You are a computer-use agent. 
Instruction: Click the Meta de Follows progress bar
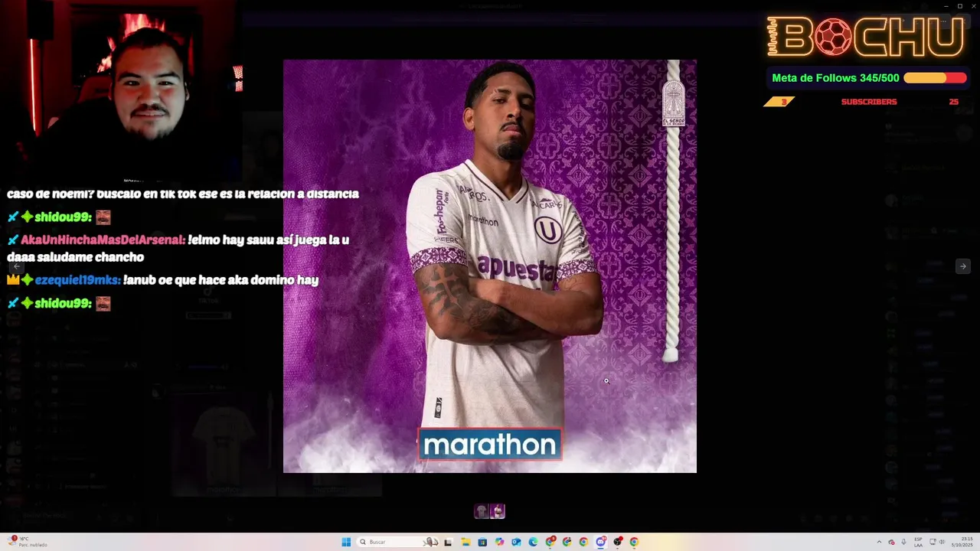pos(935,78)
